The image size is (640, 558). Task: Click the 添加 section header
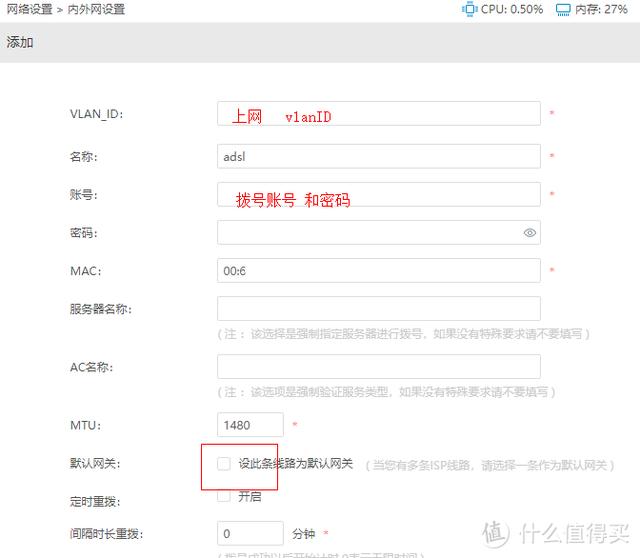point(20,42)
